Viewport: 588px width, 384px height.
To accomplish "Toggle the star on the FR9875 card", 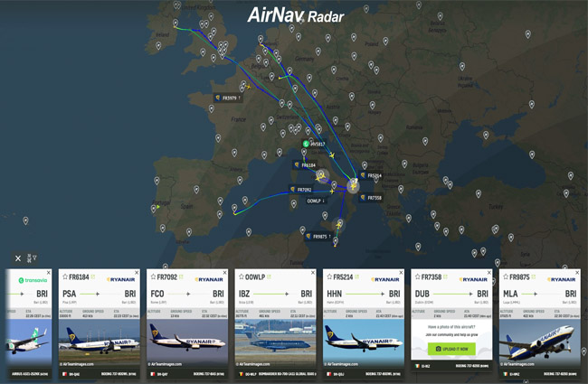I will pos(506,276).
